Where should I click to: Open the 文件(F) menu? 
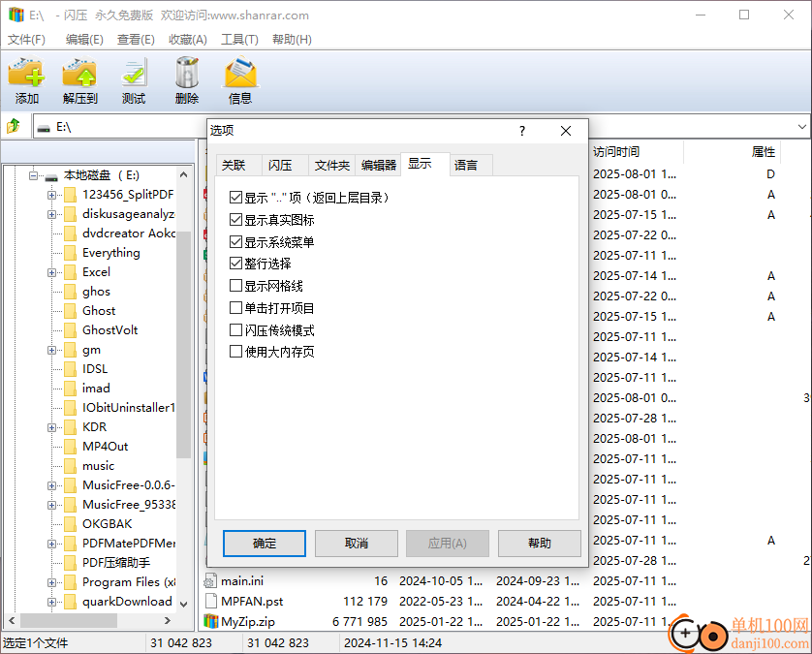click(26, 40)
